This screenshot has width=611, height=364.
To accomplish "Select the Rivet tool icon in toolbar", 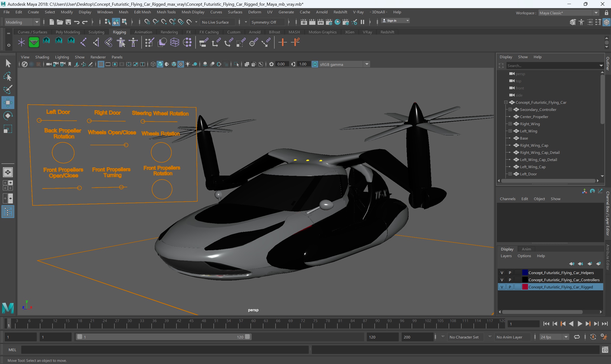I will pyautogui.click(x=283, y=42).
